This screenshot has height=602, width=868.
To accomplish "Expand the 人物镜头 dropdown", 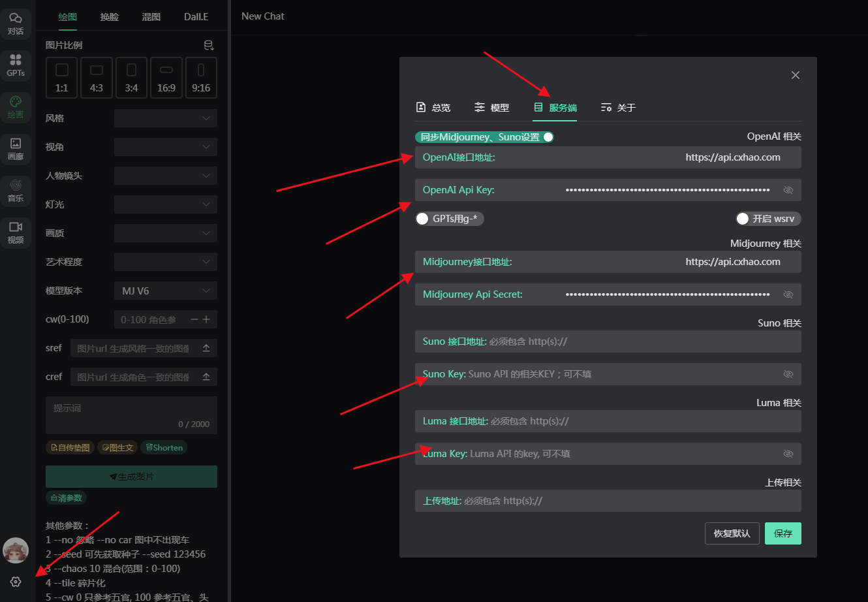I will (x=166, y=176).
